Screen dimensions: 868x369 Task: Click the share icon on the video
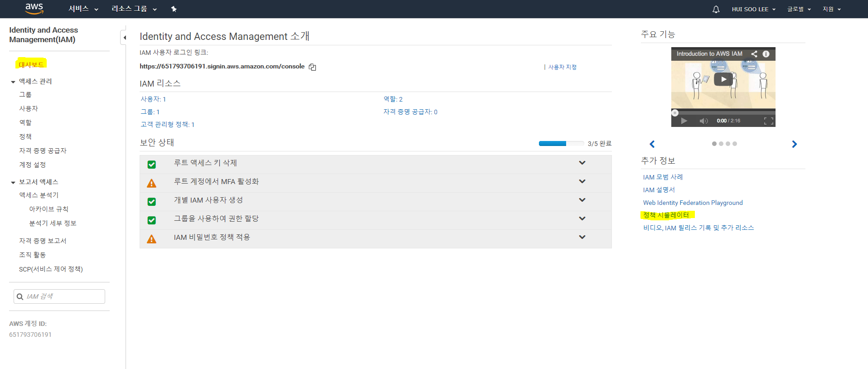pyautogui.click(x=754, y=54)
